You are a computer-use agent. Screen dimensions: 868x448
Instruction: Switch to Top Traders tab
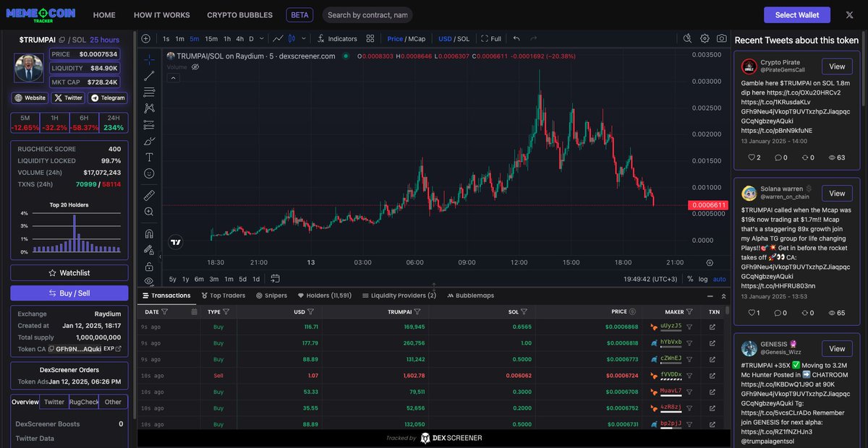(224, 296)
